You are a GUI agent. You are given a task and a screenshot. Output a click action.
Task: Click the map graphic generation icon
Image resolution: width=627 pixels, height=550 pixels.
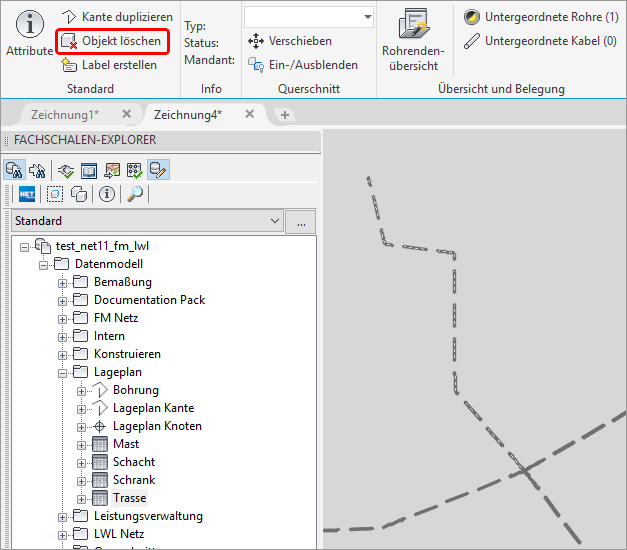click(x=112, y=171)
